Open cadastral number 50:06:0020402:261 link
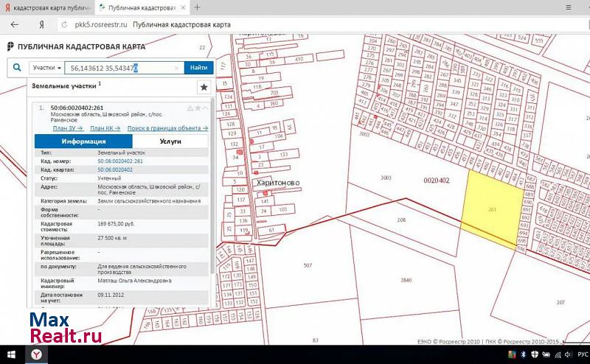Viewport: 590px width, 364px height. (x=120, y=161)
